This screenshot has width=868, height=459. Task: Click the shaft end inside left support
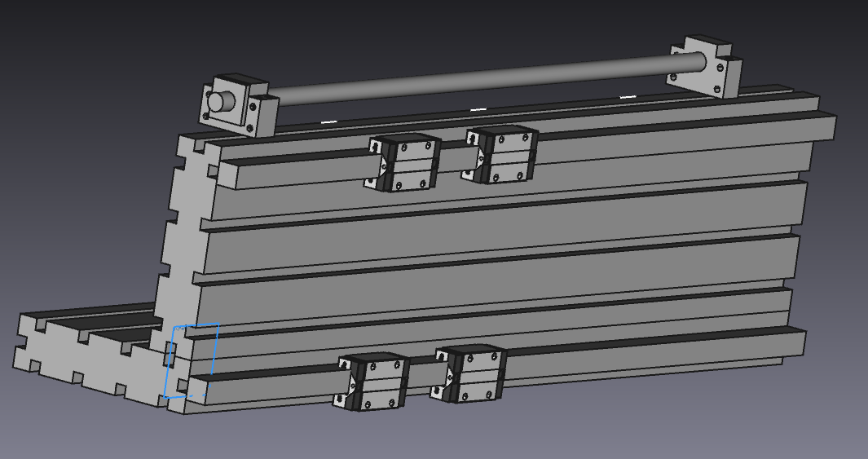[x=218, y=102]
